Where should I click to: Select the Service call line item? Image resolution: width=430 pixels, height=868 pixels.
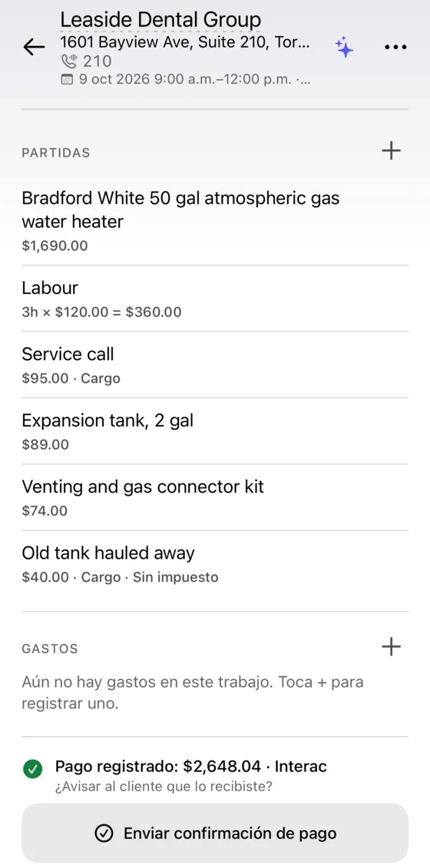click(215, 365)
